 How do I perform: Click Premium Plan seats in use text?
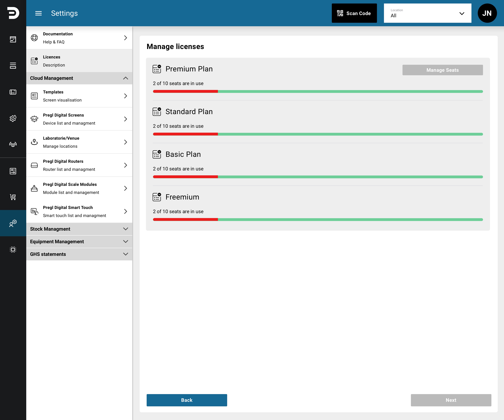click(178, 84)
